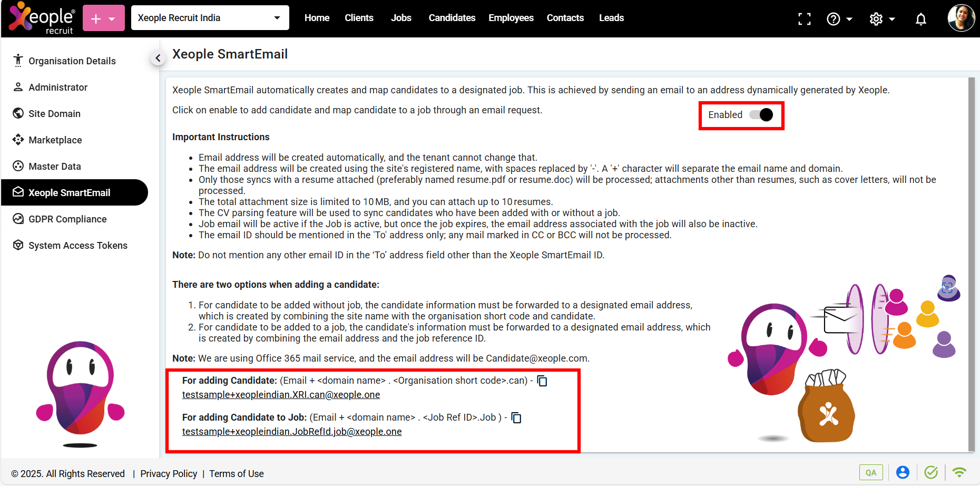Click testsample+xeopleindian.XRI.can@xeople.one link
This screenshot has height=486, width=980.
click(x=281, y=395)
